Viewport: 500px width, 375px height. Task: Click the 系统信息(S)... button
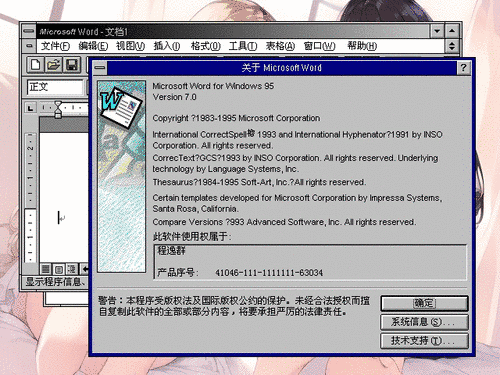(x=424, y=322)
